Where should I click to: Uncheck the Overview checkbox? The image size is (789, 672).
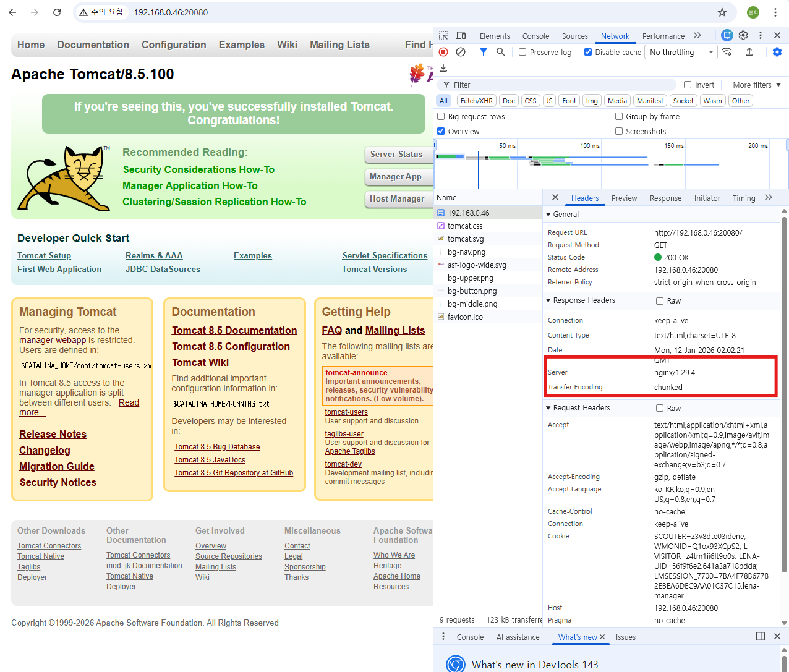pos(441,131)
